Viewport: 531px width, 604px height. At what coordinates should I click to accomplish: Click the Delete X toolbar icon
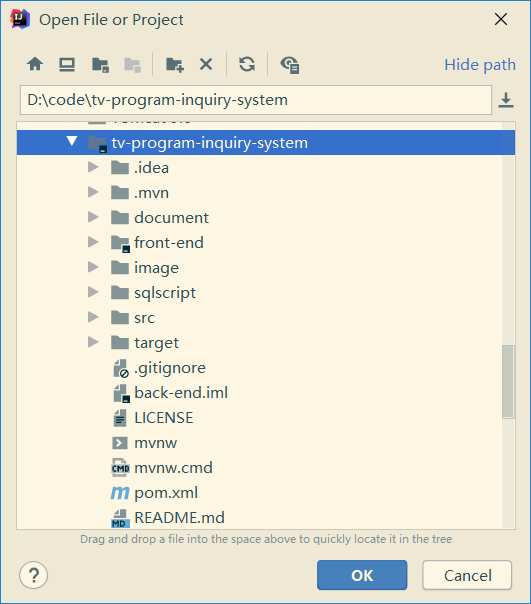point(206,64)
